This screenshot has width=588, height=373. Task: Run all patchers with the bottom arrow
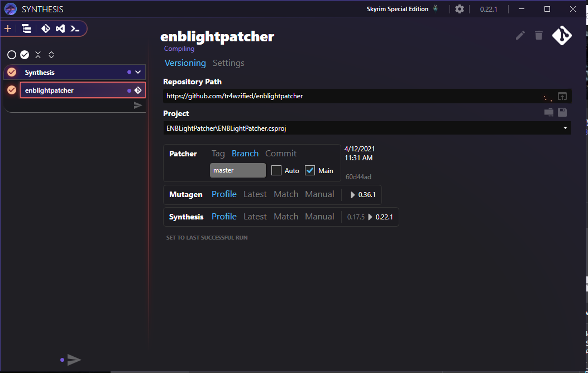click(x=74, y=360)
